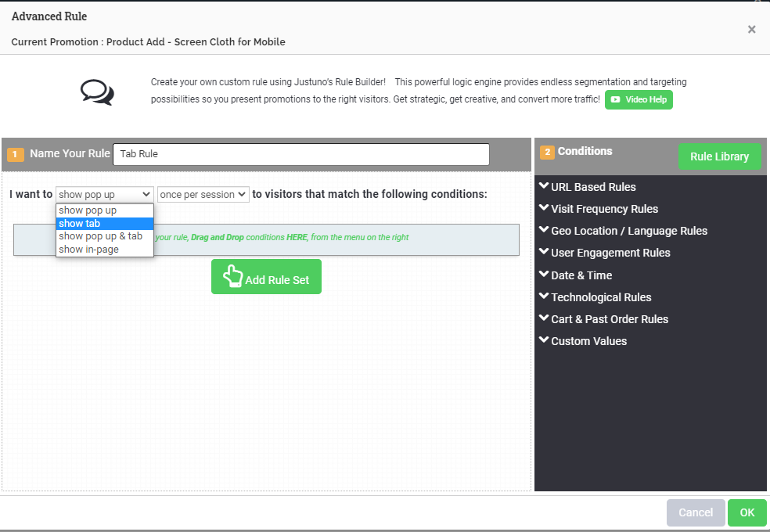Confirm the rule by clicking OK

coord(747,512)
